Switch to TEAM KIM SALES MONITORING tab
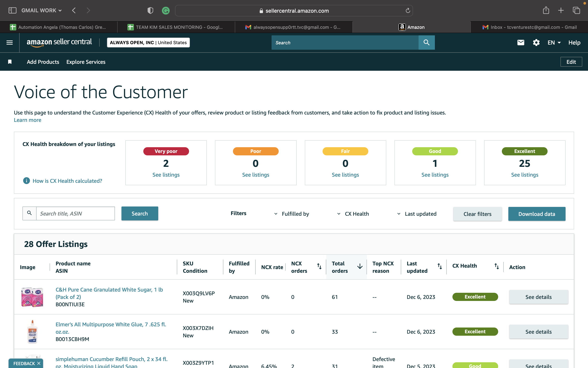 point(176,27)
